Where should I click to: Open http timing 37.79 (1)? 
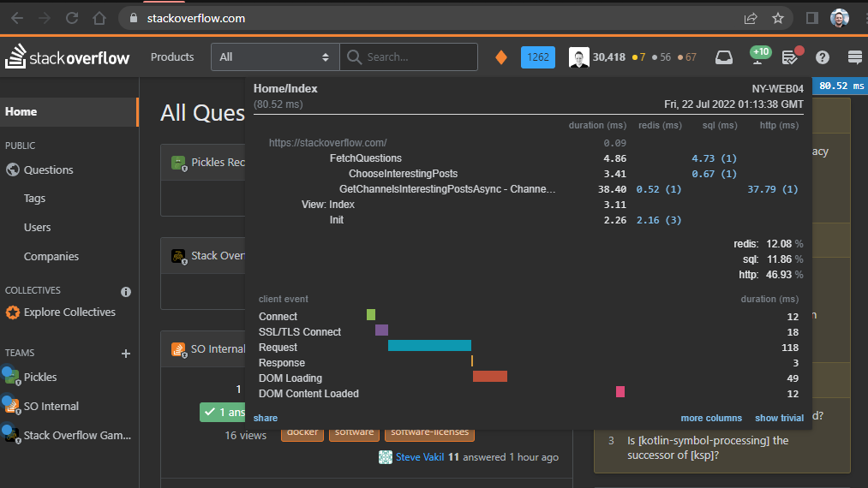(x=773, y=189)
